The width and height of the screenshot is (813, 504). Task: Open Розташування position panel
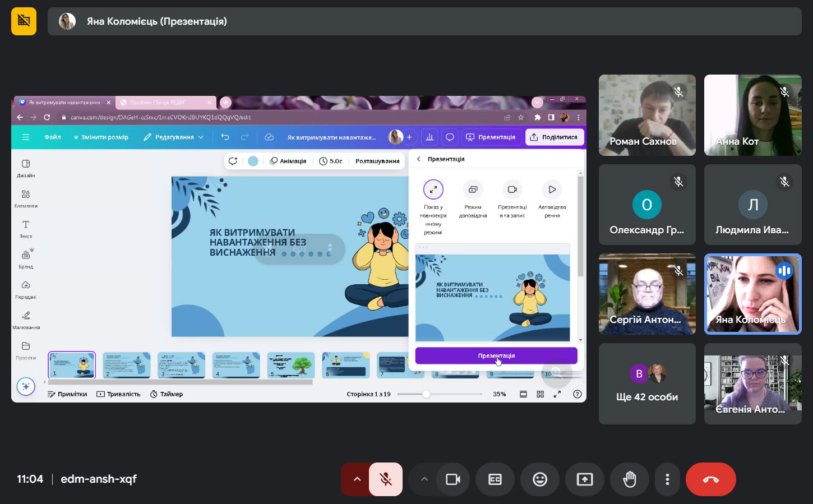[377, 161]
